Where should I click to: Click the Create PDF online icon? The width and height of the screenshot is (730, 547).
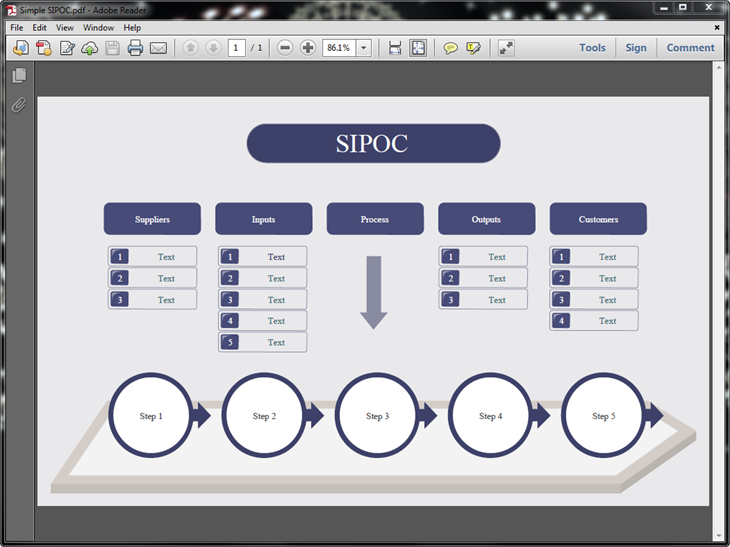point(21,47)
